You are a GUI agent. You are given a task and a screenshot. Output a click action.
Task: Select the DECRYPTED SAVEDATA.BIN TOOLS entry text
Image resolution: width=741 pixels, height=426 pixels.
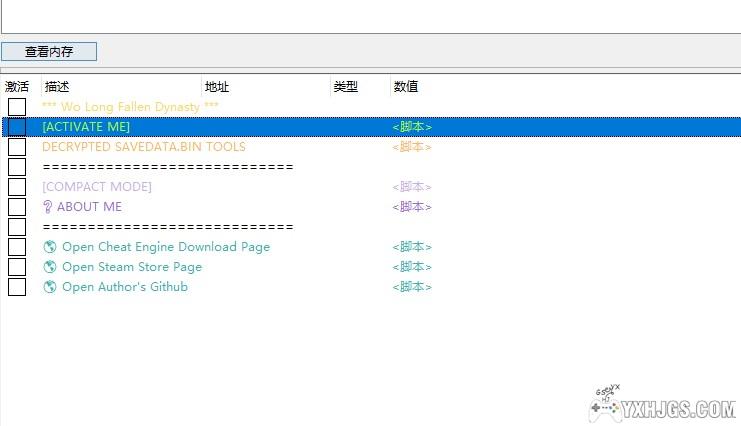point(143,147)
